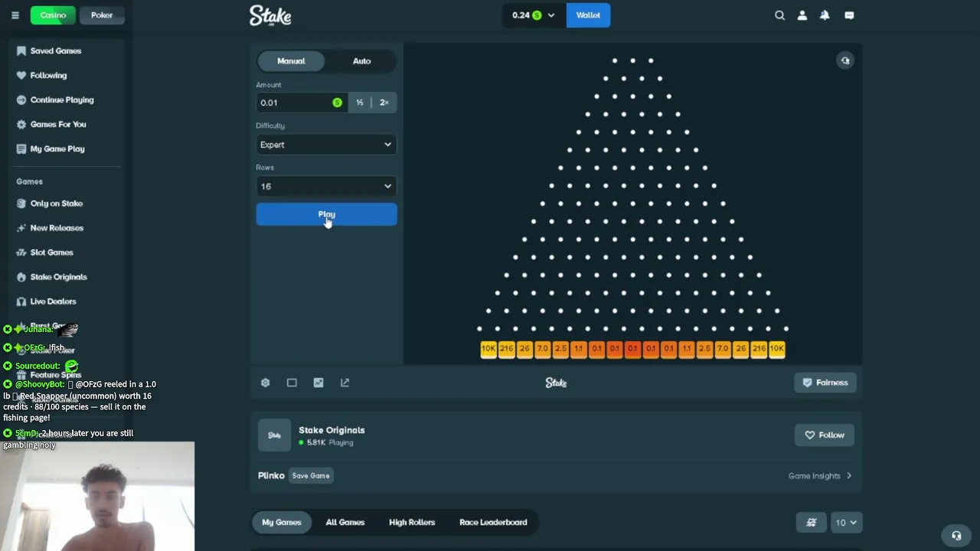980x551 pixels.
Task: Click the blue Play button
Action: coord(326,215)
